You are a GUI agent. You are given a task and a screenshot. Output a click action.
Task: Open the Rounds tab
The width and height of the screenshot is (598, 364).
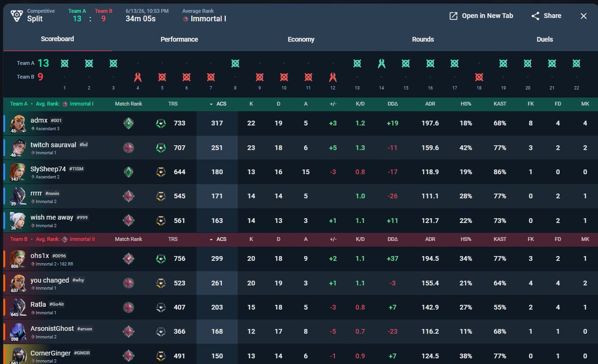[x=423, y=39]
